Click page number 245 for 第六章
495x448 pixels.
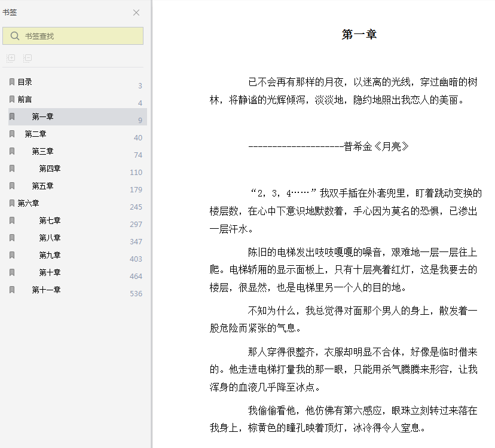coord(136,207)
